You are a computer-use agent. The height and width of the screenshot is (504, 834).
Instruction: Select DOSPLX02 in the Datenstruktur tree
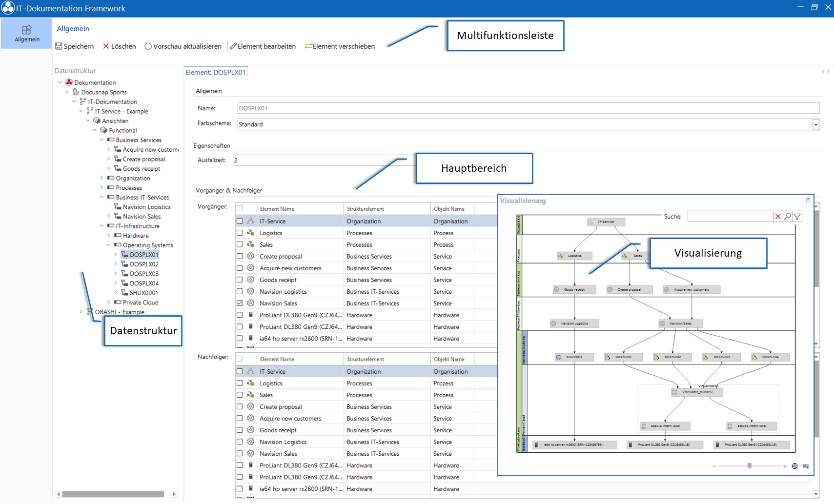click(144, 264)
